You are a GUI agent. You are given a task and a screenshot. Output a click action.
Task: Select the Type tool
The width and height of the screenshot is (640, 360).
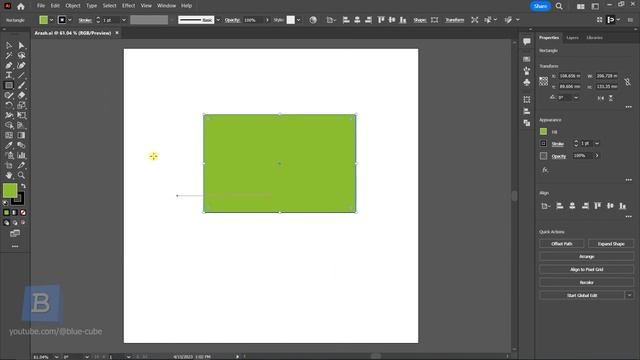9,75
